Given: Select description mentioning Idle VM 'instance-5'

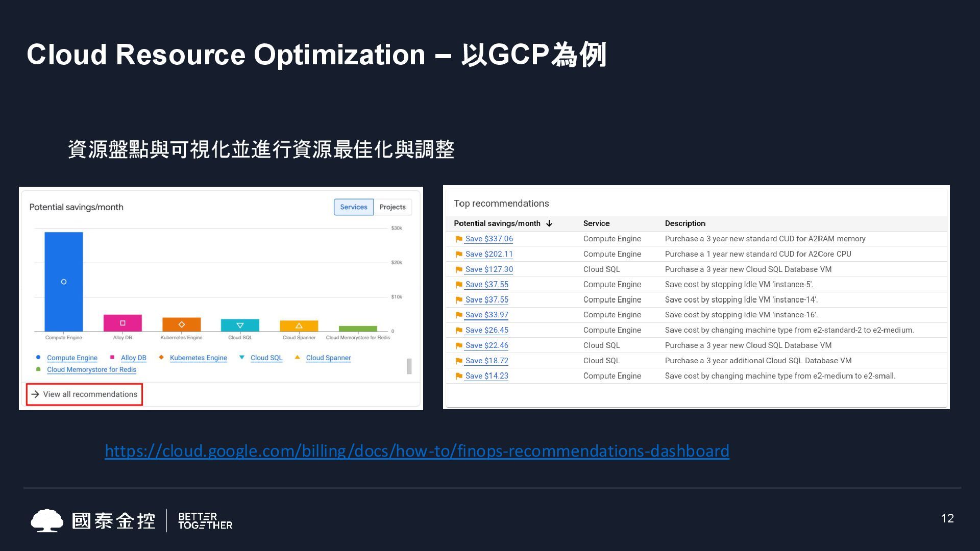Looking at the screenshot, I should 739,285.
